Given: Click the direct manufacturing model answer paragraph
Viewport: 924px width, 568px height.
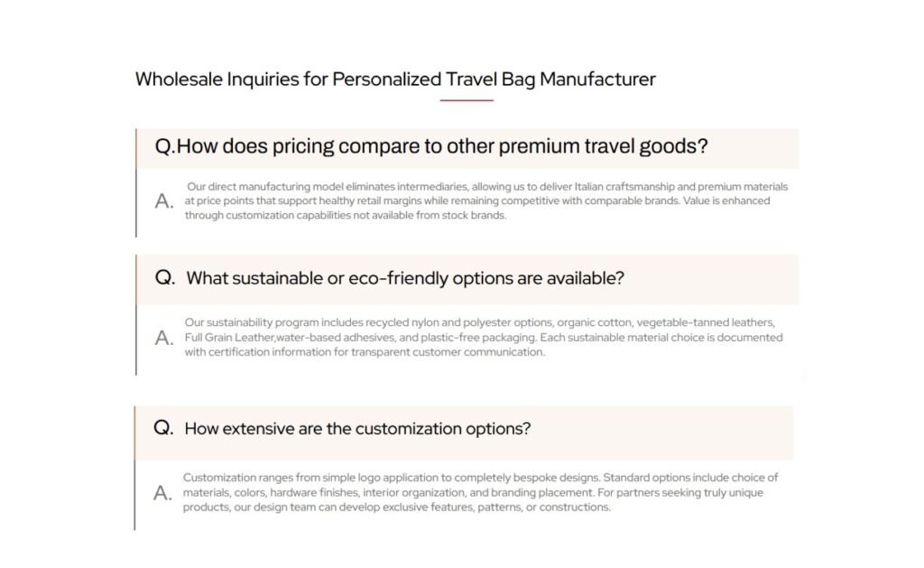Looking at the screenshot, I should [486, 201].
